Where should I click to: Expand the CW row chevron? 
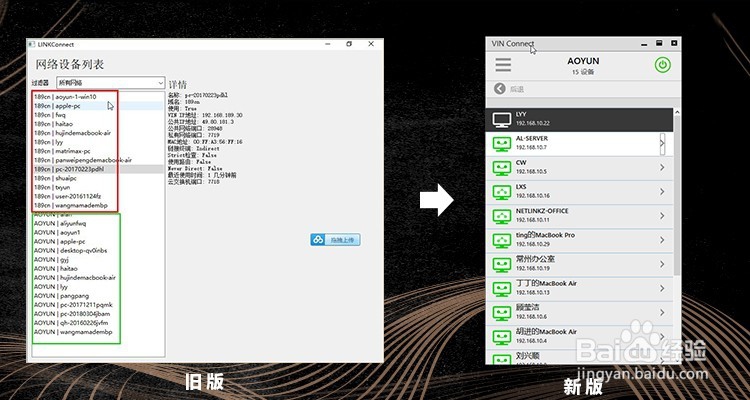click(662, 167)
